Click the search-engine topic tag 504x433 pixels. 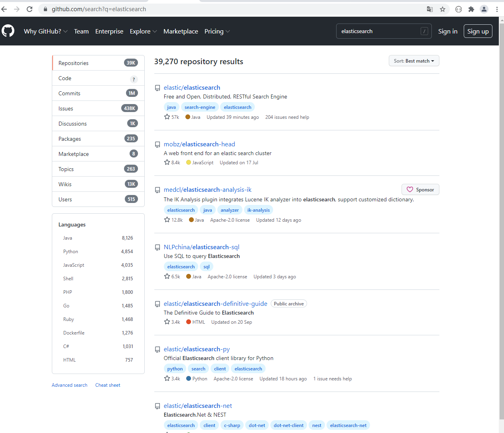click(x=200, y=107)
